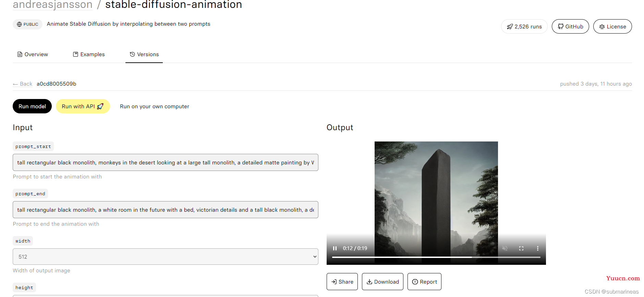This screenshot has height=297, width=644.
Task: Edit the prompt_end text field
Action: point(166,210)
